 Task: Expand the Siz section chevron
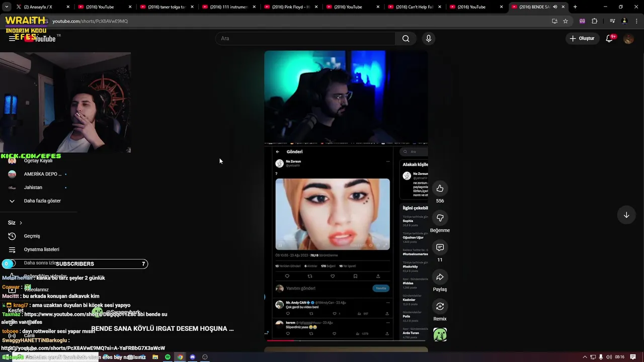[21, 223]
